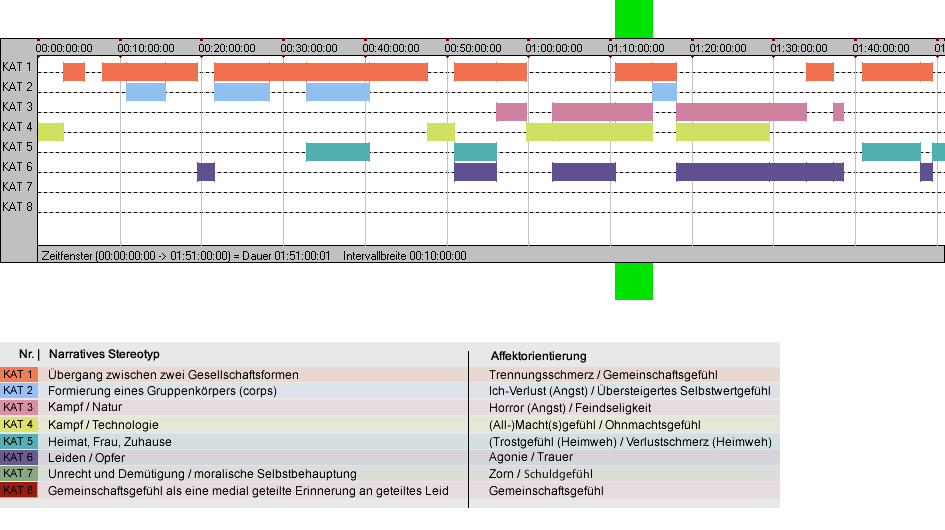Image resolution: width=945 pixels, height=530 pixels.
Task: Pick the purple KAT 6 legend swatch
Action: [19, 457]
